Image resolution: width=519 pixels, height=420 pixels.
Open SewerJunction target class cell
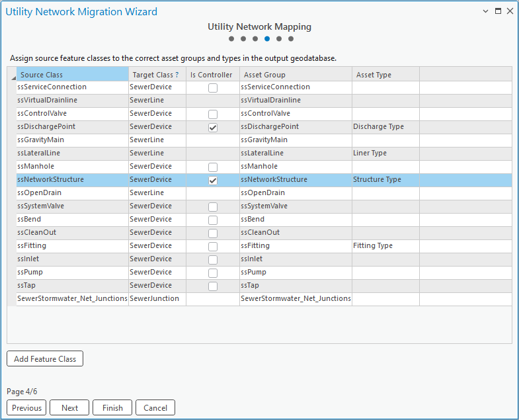(157, 299)
